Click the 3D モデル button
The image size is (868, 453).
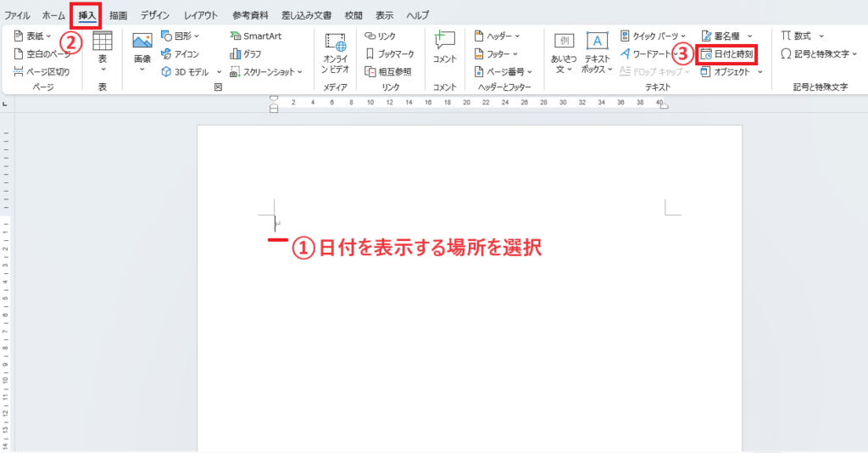tap(185, 71)
